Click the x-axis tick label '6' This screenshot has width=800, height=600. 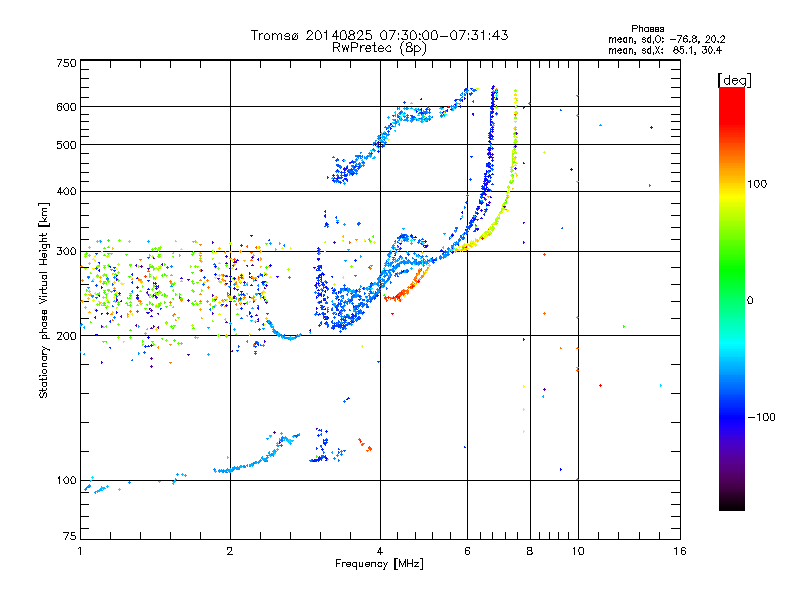tap(467, 551)
